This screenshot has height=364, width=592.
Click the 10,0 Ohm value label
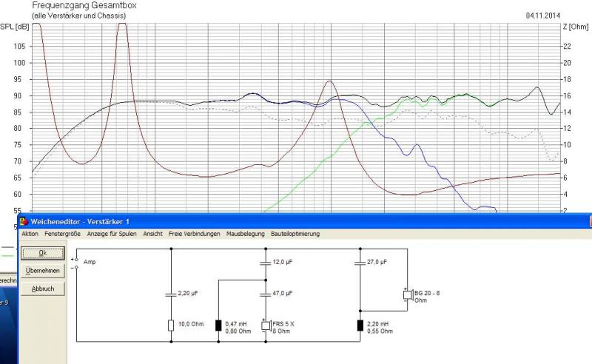(x=191, y=324)
